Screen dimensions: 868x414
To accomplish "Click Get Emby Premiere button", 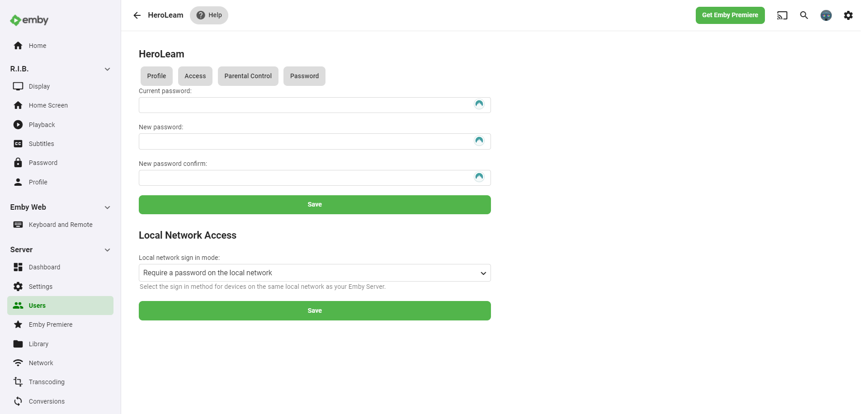I will coord(730,15).
